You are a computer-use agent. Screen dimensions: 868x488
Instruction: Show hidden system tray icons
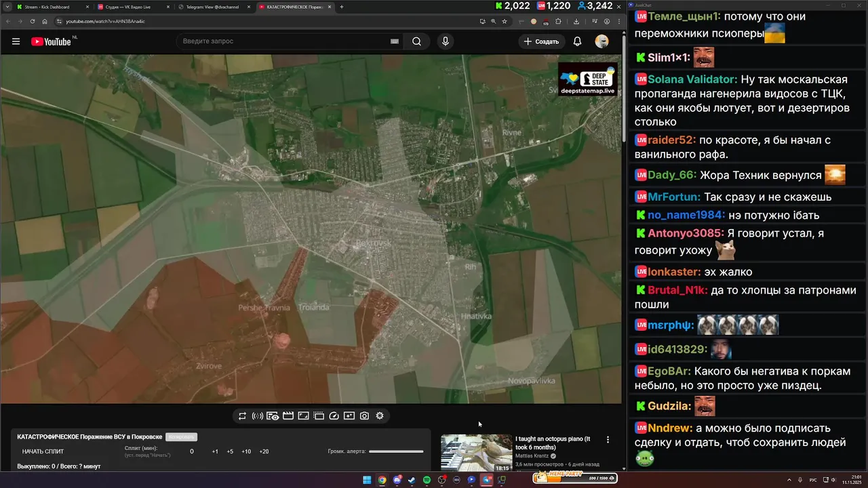(x=790, y=480)
